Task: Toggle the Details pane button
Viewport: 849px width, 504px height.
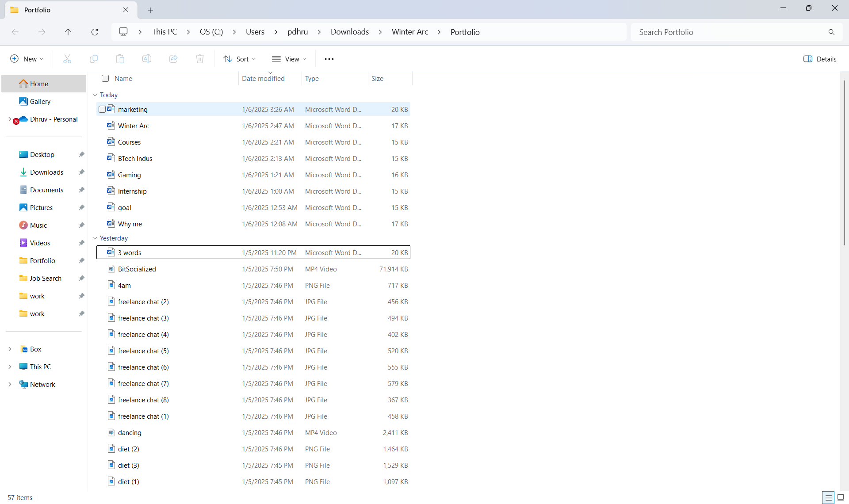Action: 820,59
